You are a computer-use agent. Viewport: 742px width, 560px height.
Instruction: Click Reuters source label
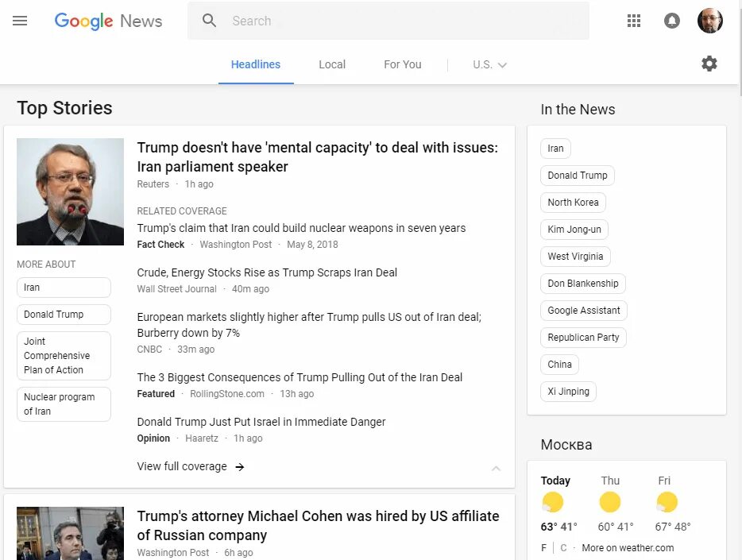(153, 184)
